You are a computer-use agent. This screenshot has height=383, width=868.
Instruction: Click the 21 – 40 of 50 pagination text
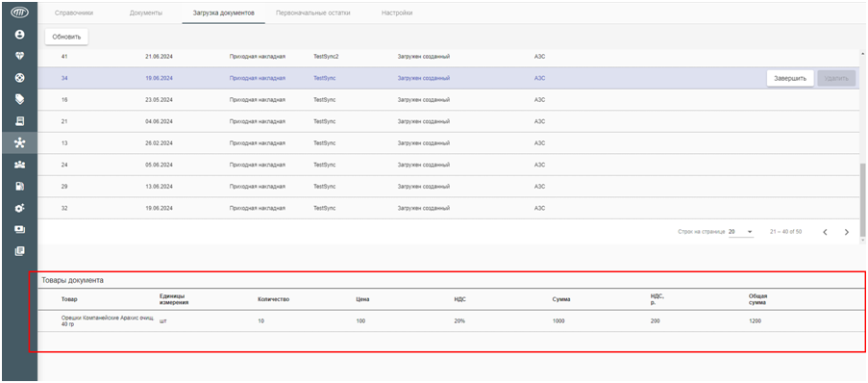785,232
